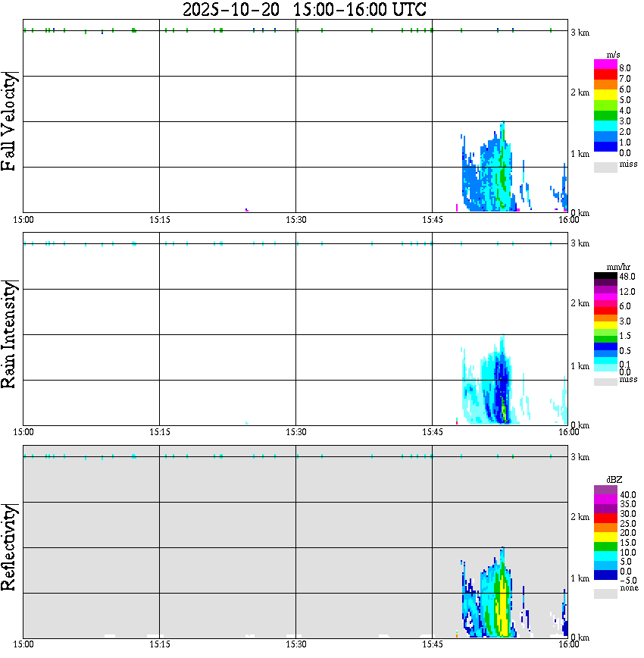Click the magenta 8.0 m/s legend swatch
The image size is (644, 658).
click(x=605, y=64)
